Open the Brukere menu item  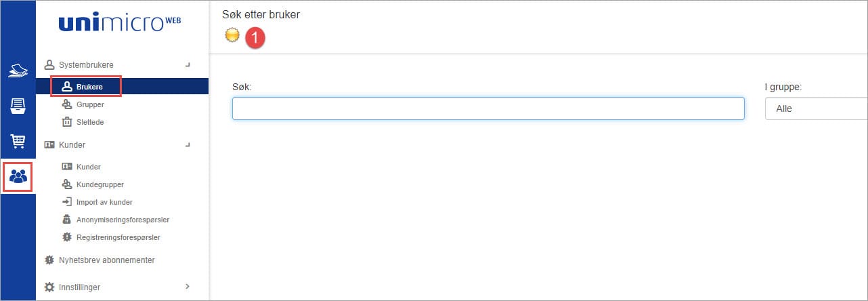click(89, 87)
